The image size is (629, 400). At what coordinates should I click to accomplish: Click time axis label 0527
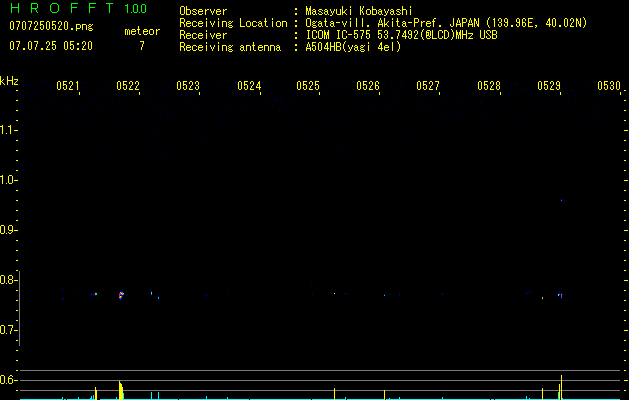point(428,86)
